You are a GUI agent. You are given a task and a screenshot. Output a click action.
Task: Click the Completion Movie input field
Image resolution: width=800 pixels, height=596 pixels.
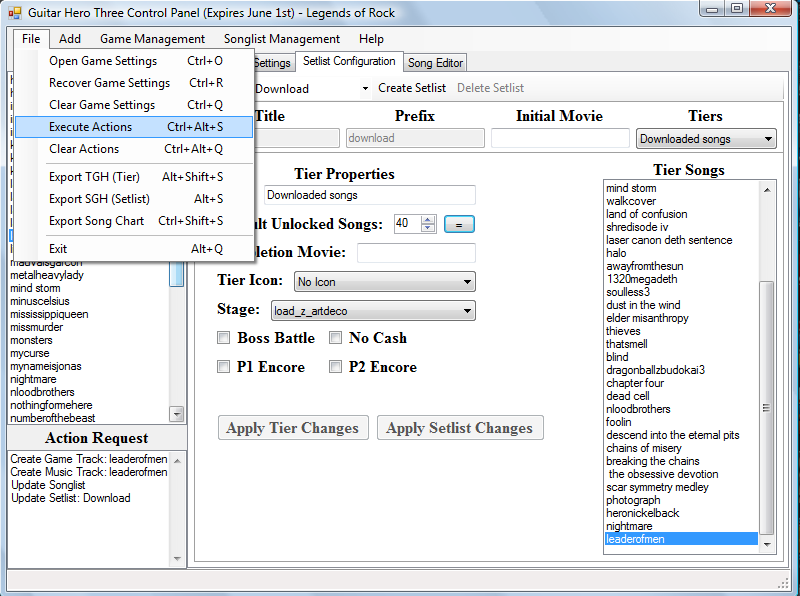(x=416, y=253)
